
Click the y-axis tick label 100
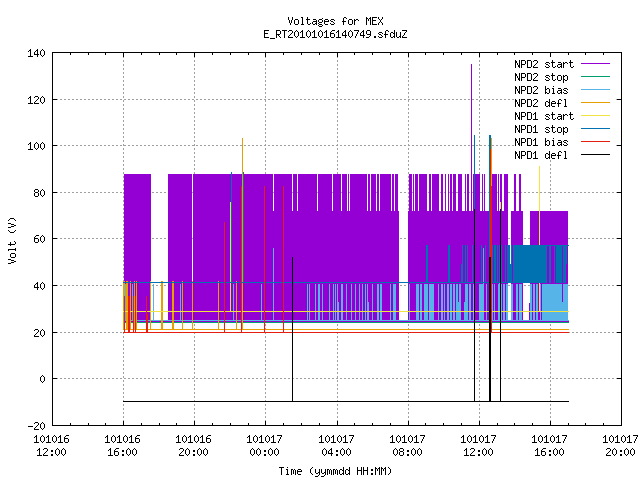36,146
